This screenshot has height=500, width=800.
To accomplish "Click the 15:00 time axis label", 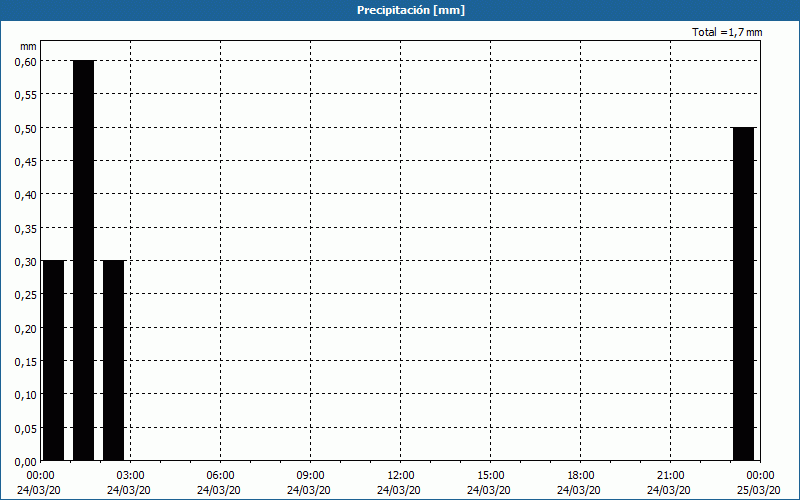I will click(490, 476).
